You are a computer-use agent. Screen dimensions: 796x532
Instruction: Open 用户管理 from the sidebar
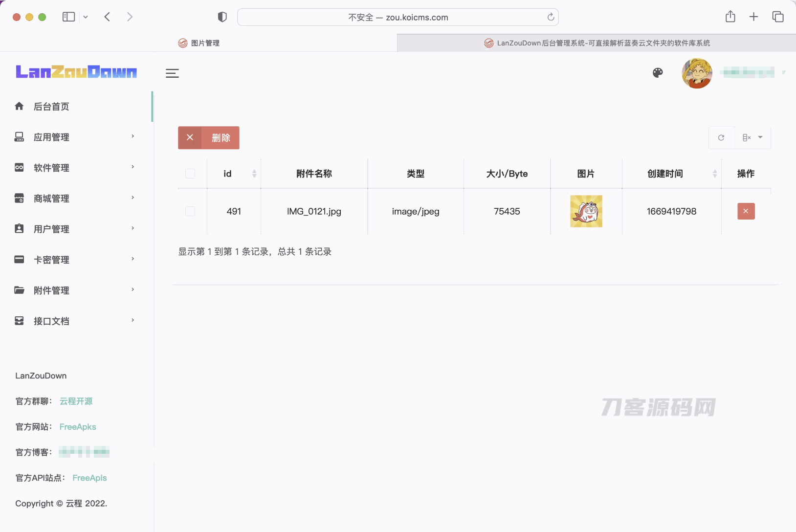(x=52, y=229)
